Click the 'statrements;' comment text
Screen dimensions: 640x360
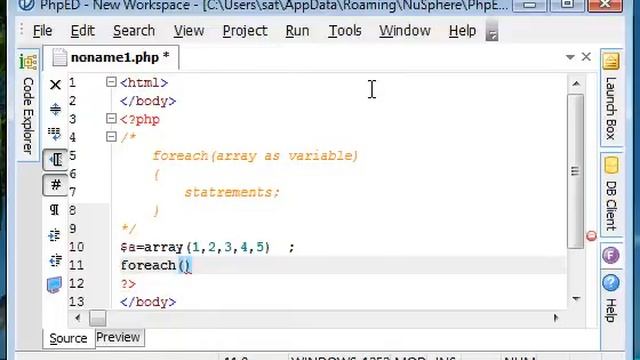click(x=232, y=192)
